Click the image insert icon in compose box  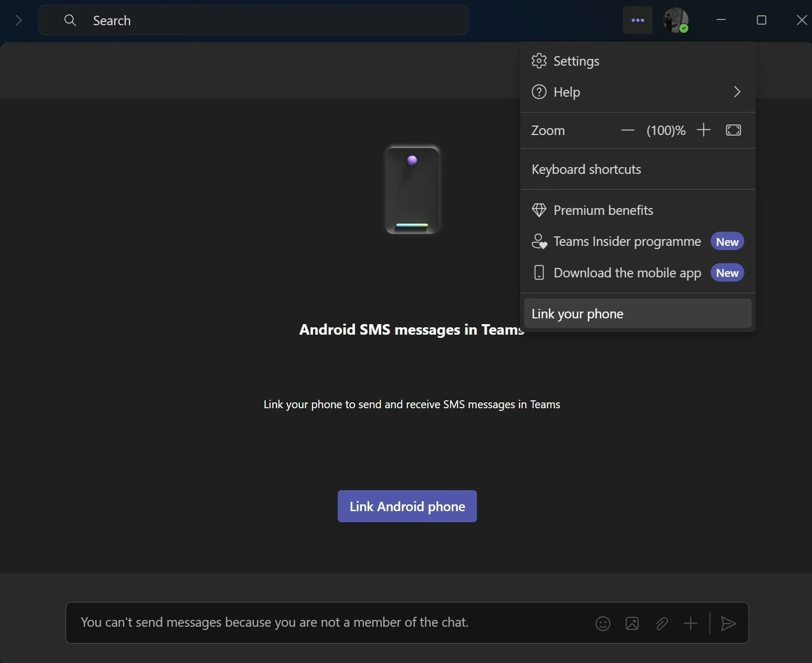click(632, 624)
